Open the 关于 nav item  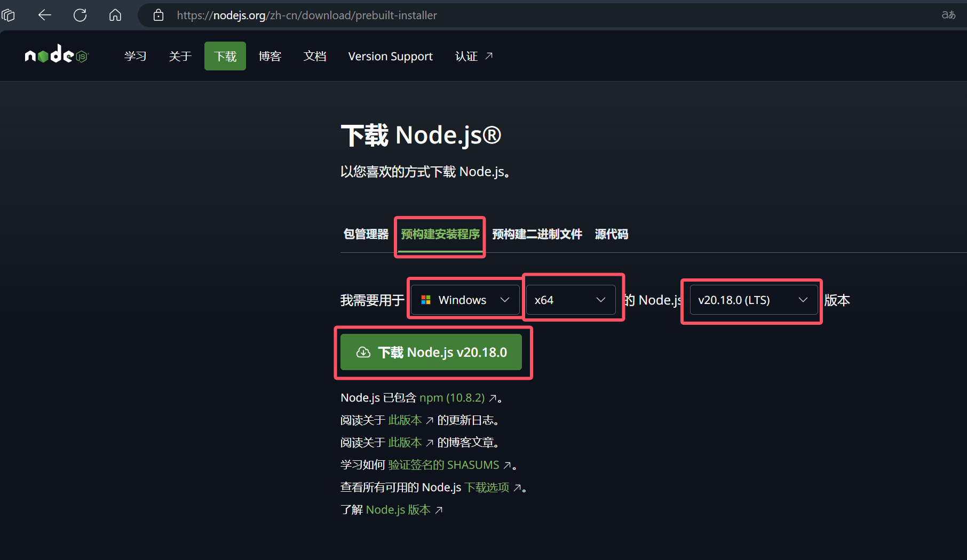pos(180,56)
